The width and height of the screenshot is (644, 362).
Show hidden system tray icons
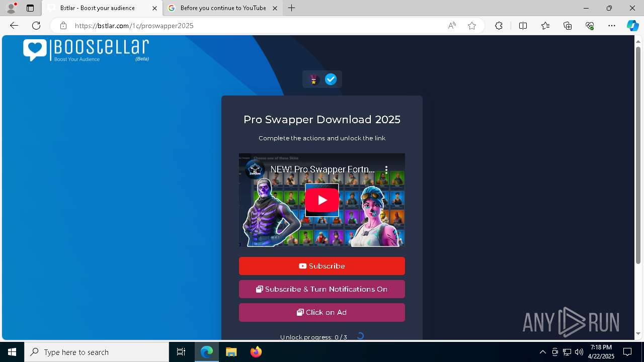(542, 352)
